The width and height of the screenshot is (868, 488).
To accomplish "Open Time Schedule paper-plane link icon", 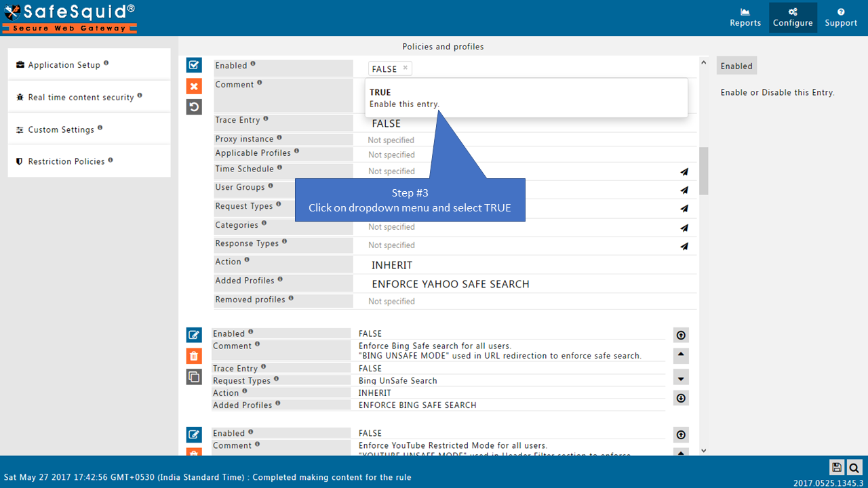I will coord(684,171).
